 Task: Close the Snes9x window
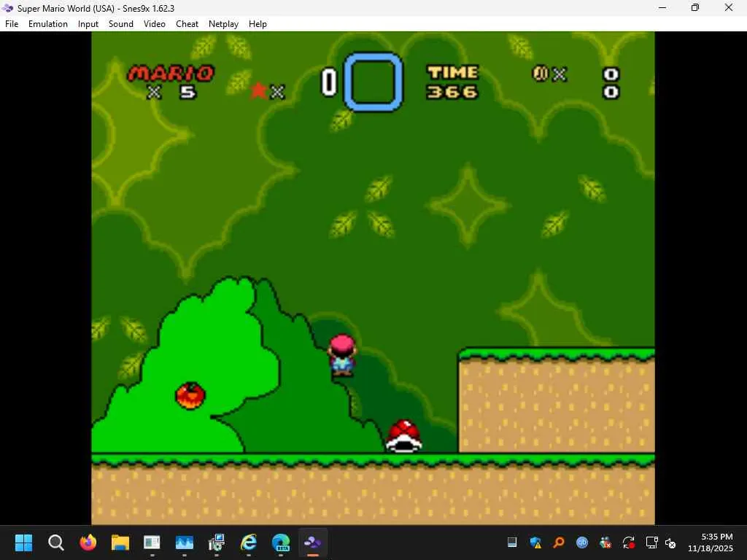tap(729, 7)
